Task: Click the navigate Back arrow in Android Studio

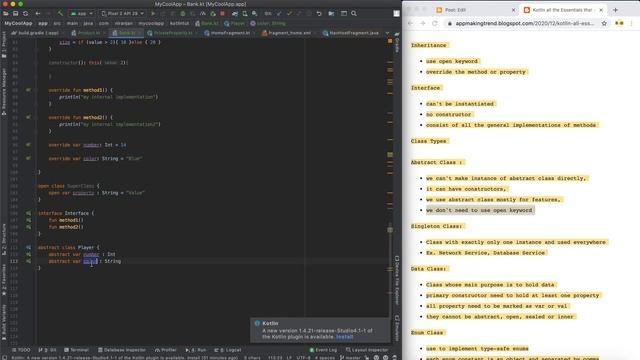Action: [38, 13]
